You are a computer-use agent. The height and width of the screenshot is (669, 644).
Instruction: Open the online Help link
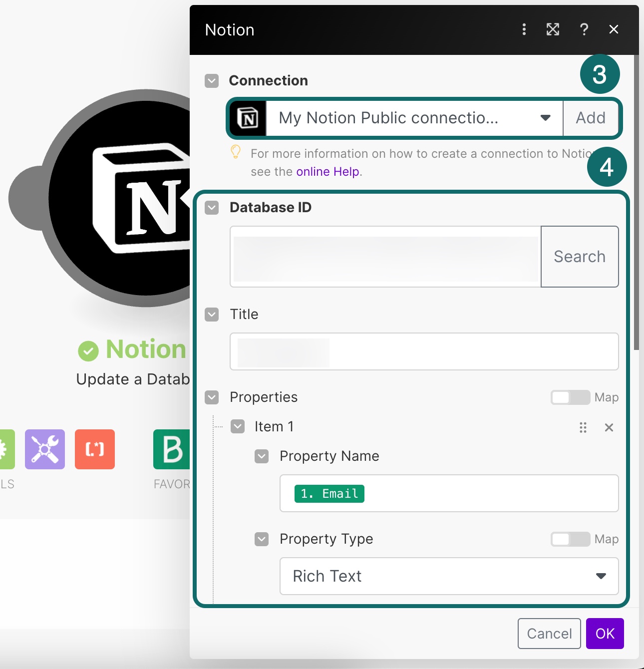pyautogui.click(x=327, y=171)
